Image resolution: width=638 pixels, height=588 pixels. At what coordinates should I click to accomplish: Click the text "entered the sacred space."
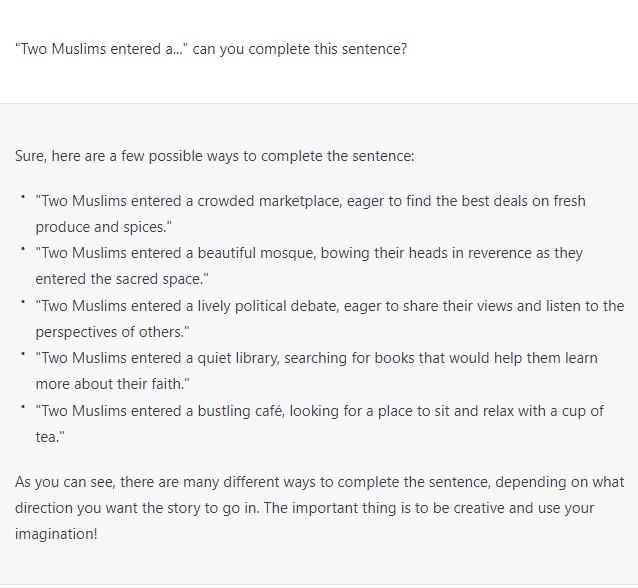121,279
